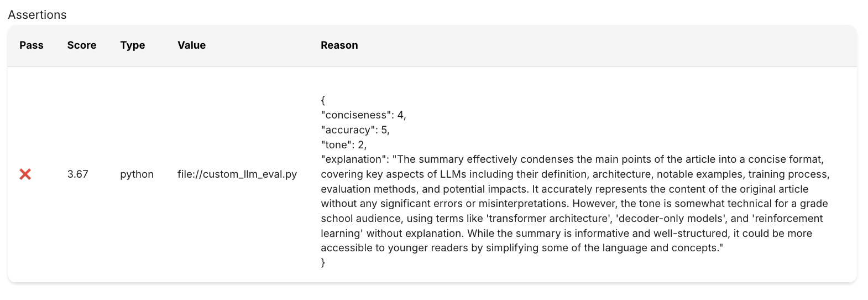The image size is (868, 300).
Task: Click the python type cell
Action: click(137, 174)
